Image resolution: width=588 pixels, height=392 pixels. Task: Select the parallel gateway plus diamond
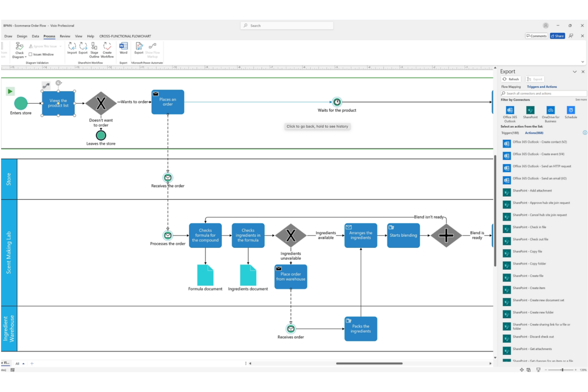[446, 236]
